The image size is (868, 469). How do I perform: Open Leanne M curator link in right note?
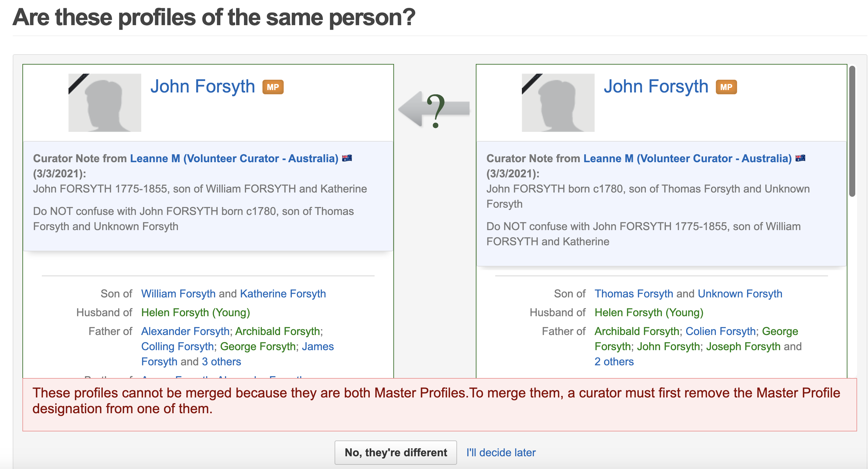[x=687, y=159]
